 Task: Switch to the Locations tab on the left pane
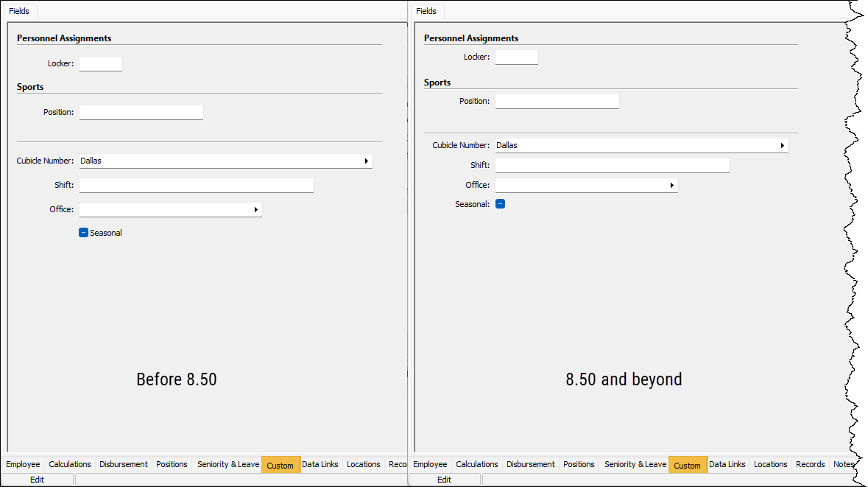[363, 464]
